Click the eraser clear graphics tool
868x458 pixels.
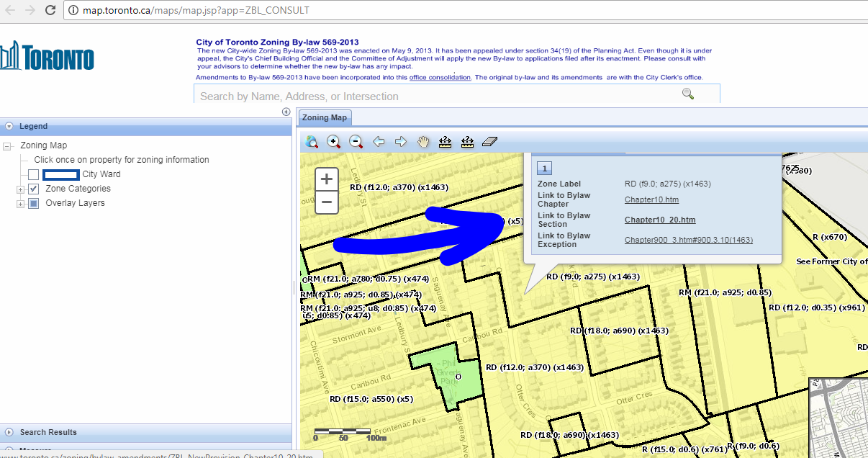click(x=489, y=142)
